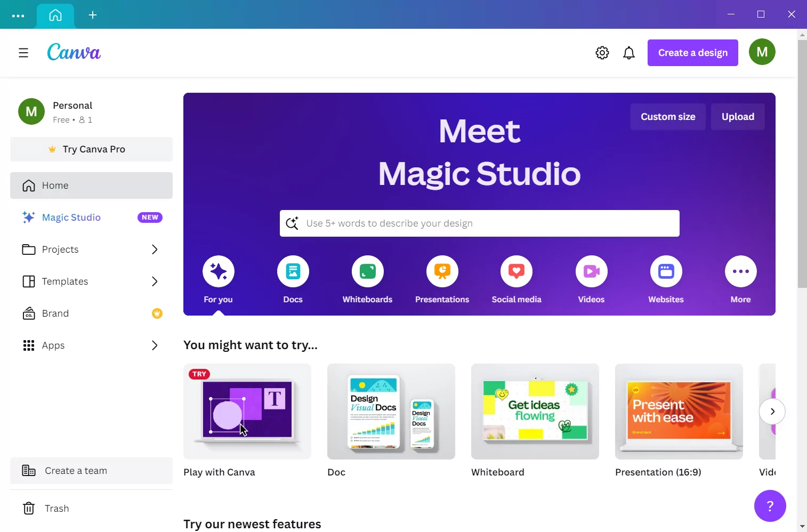Click the 'Presentation (16:9)' label
The height and width of the screenshot is (532, 807).
[658, 472]
